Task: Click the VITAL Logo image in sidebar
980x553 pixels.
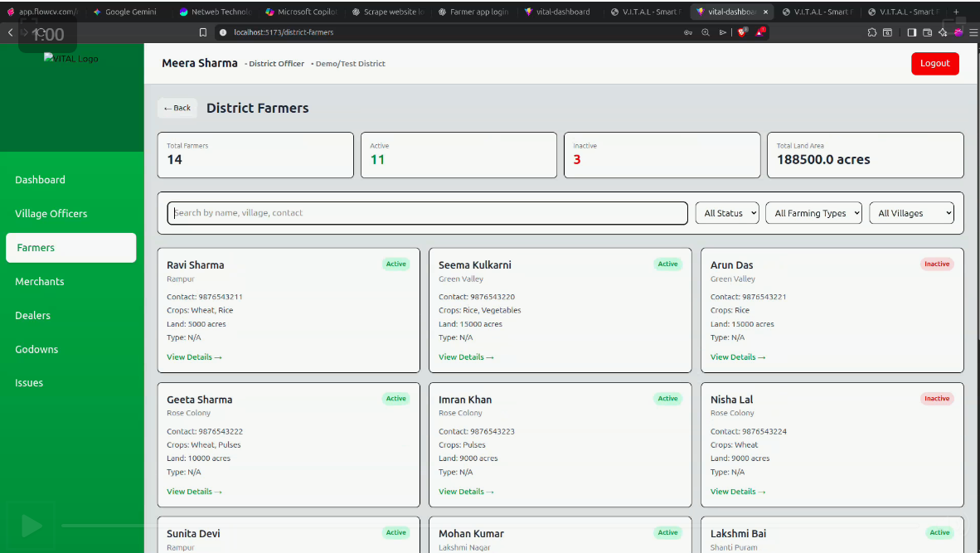Action: (71, 59)
